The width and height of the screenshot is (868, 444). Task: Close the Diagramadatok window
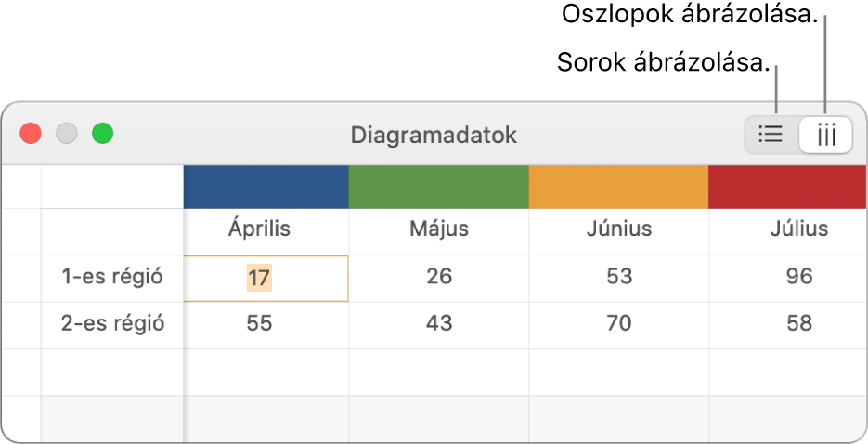(x=32, y=134)
